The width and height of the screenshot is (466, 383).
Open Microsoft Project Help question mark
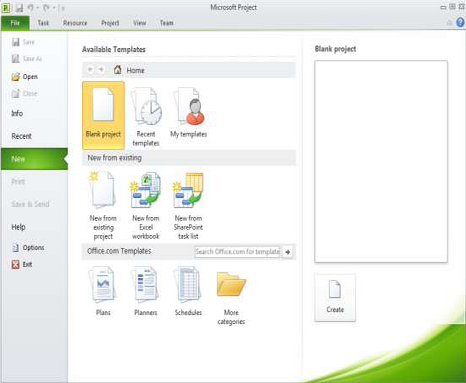(460, 22)
